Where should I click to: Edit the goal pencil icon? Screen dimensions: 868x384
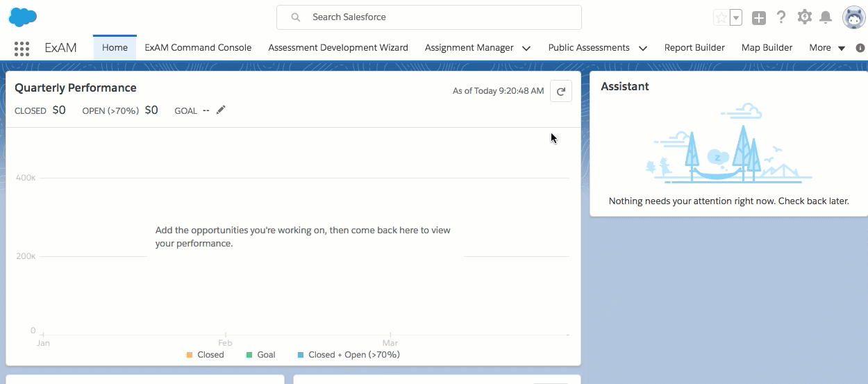pos(221,110)
